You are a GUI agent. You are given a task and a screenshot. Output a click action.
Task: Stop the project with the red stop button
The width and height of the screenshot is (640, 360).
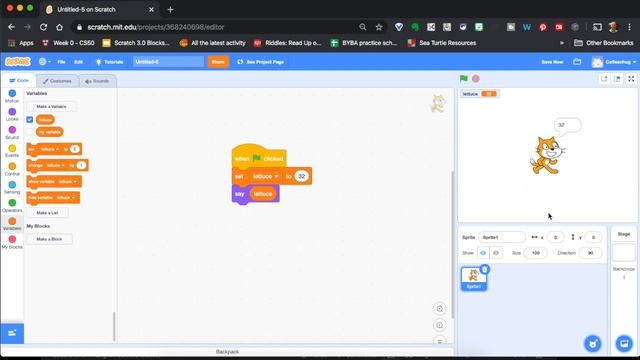(x=476, y=78)
